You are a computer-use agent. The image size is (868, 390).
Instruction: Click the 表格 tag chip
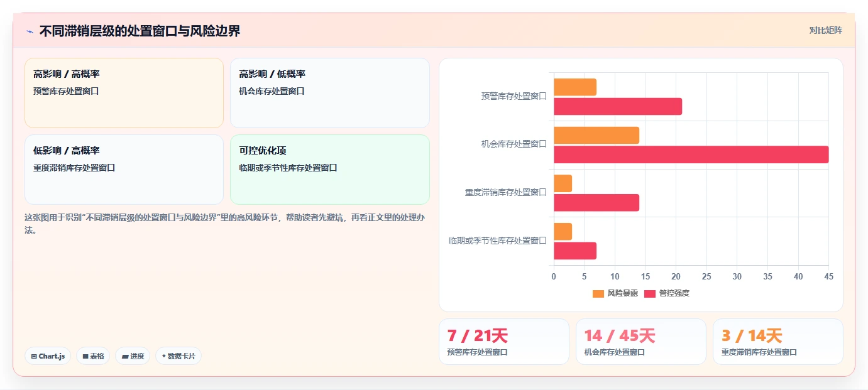pos(93,356)
